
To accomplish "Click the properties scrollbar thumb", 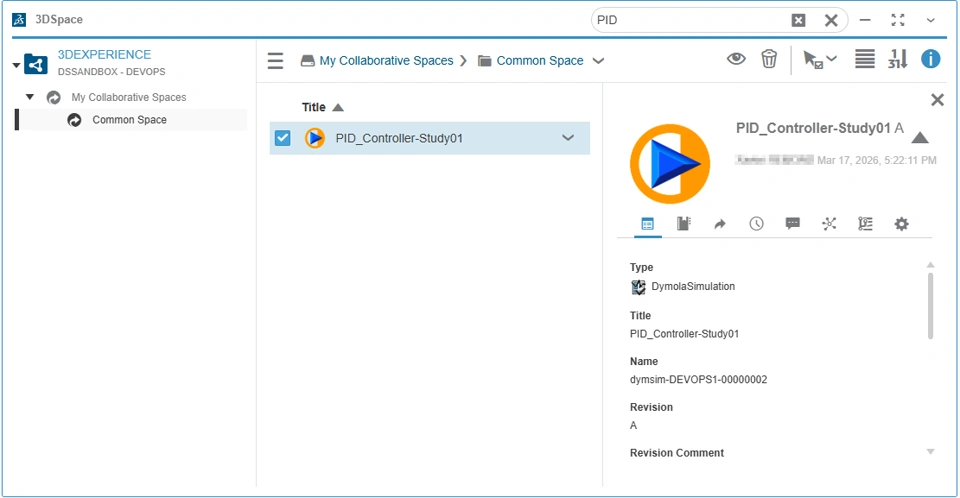I will click(931, 306).
